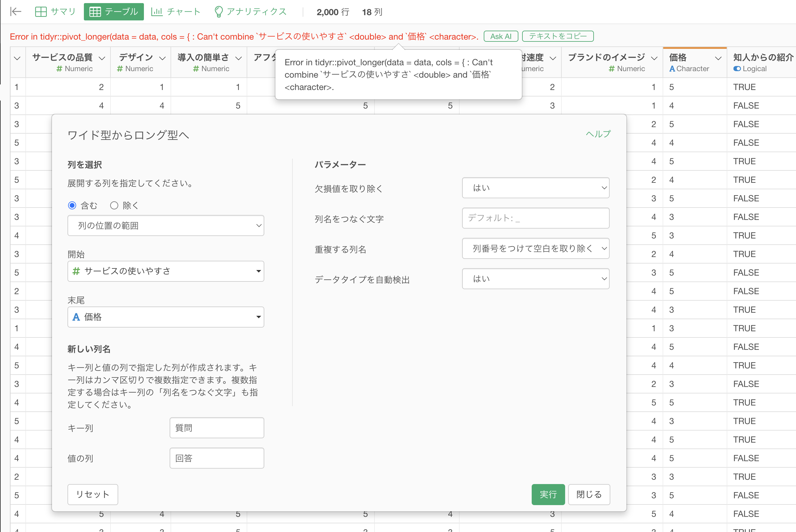796x532 pixels.
Task: Open the ブランドのイメージ column menu chevron
Action: tap(654, 58)
